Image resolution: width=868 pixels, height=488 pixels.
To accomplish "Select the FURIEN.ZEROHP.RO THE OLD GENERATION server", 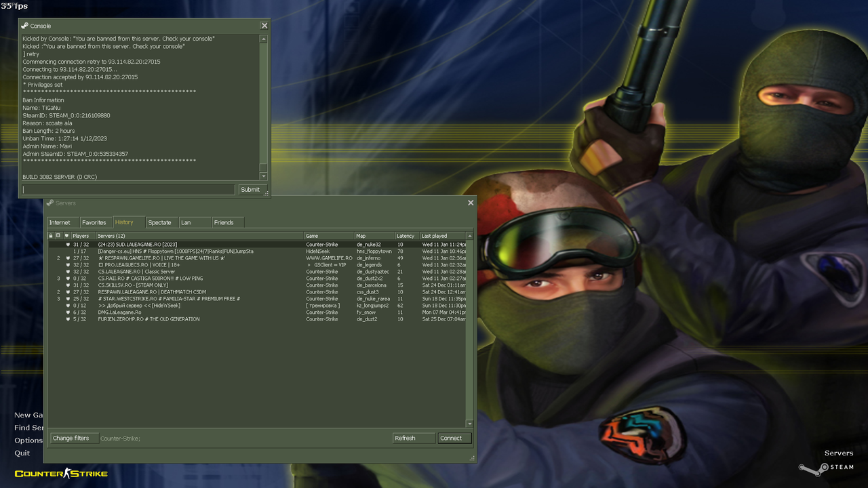I will point(256,319).
